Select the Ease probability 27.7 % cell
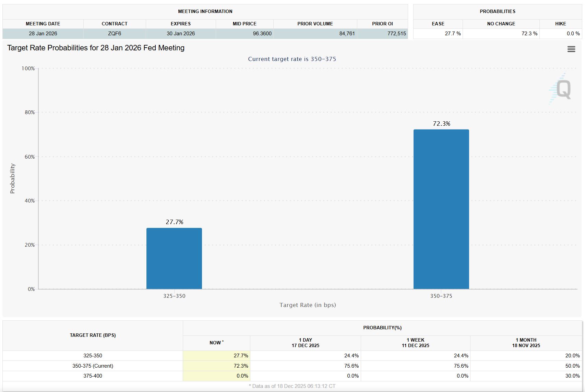 point(453,34)
